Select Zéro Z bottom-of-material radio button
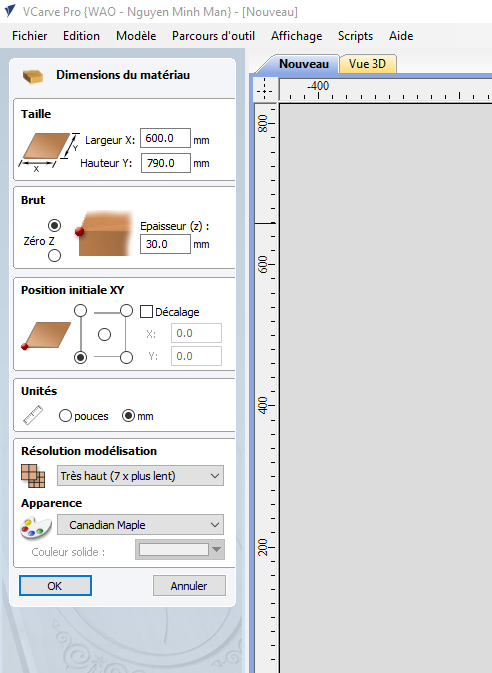This screenshot has width=492, height=673. click(55, 255)
